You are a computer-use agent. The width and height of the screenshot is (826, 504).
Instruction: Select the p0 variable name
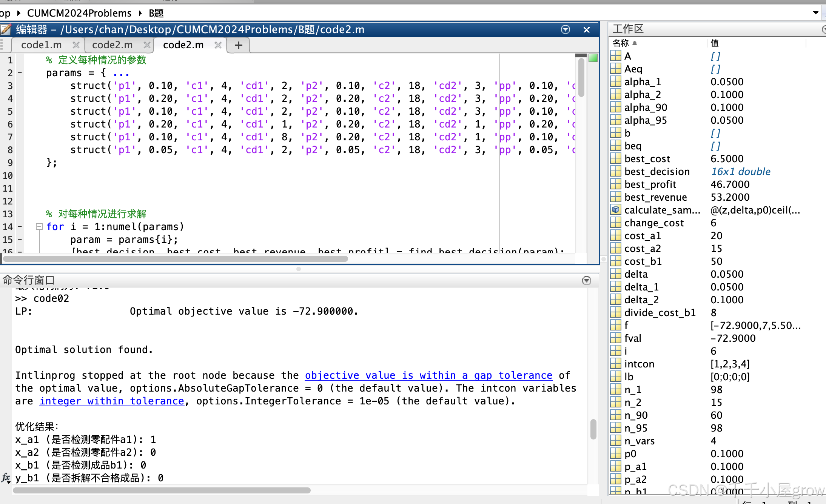click(x=630, y=453)
